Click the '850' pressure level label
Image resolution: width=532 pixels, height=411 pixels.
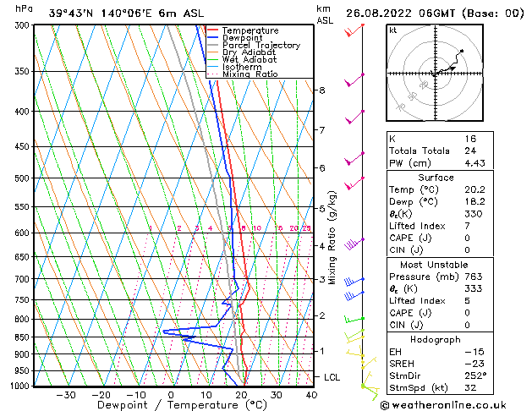[22, 337]
